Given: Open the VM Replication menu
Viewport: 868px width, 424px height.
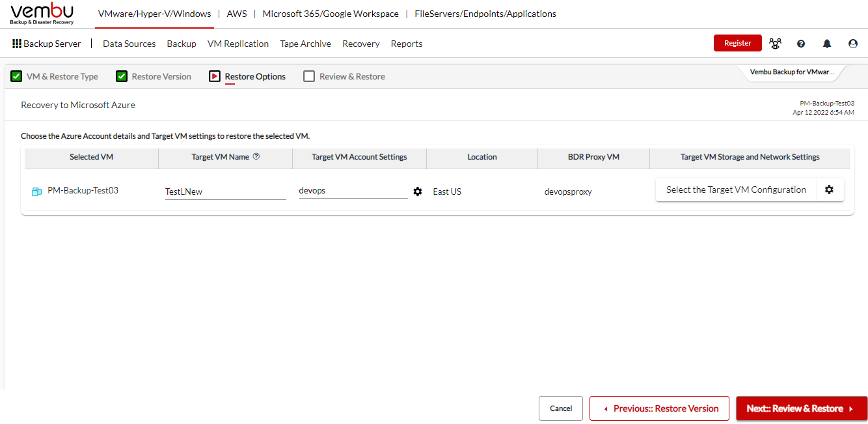Looking at the screenshot, I should [238, 44].
